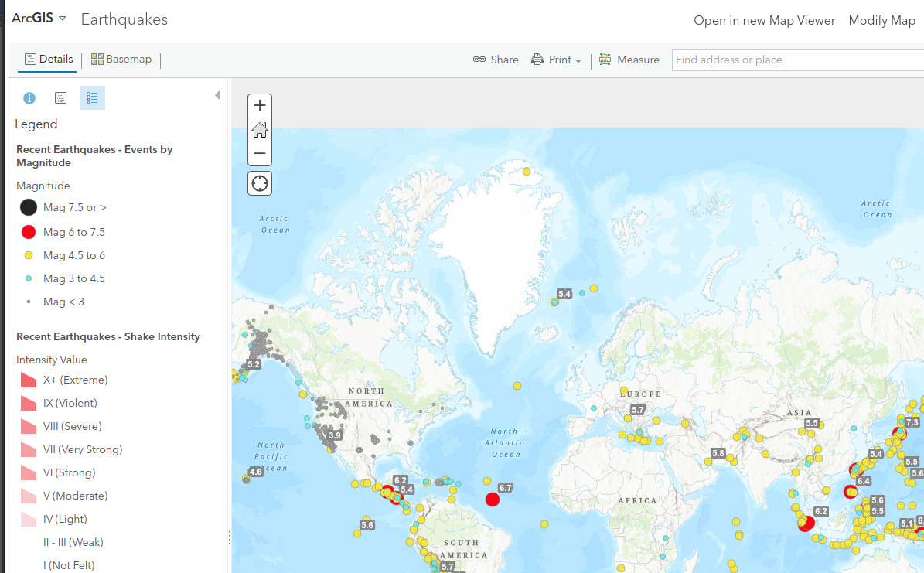Click the Mag 7.5 or > legend symbol

[x=29, y=207]
